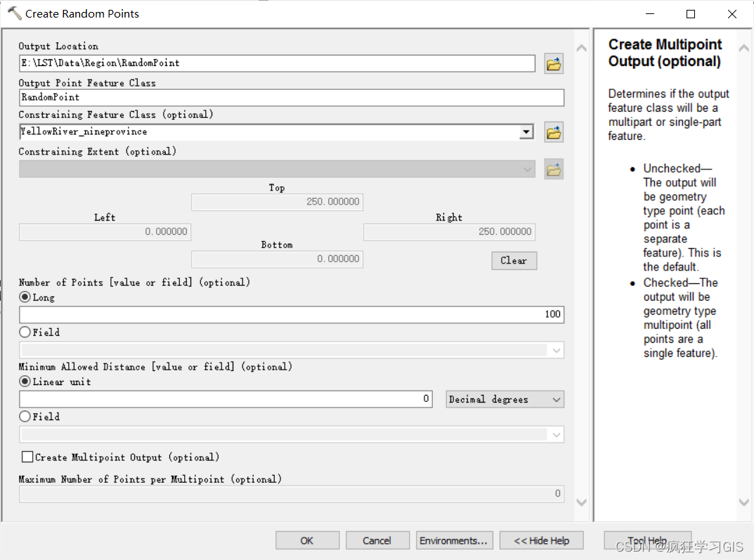Minimize the Create Random Points window
Image resolution: width=754 pixels, height=560 pixels.
[x=650, y=14]
